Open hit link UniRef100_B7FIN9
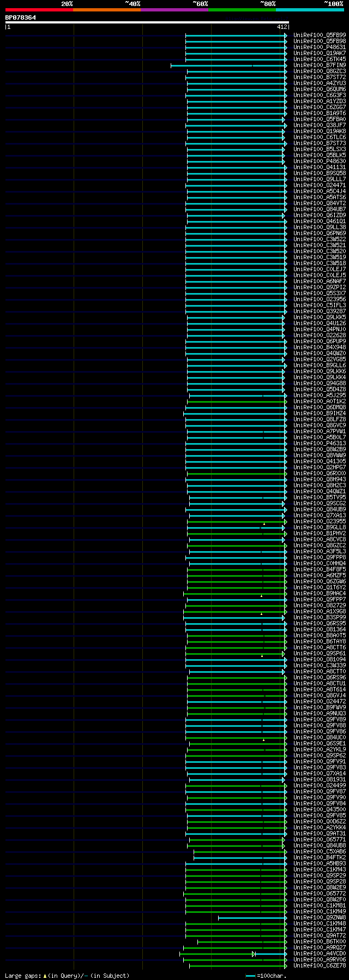 (x=320, y=65)
